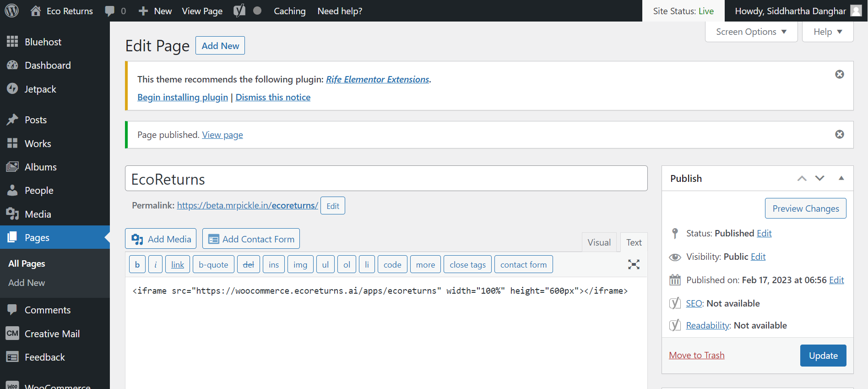Click bold b quicktag button
This screenshot has height=389, width=868.
137,264
